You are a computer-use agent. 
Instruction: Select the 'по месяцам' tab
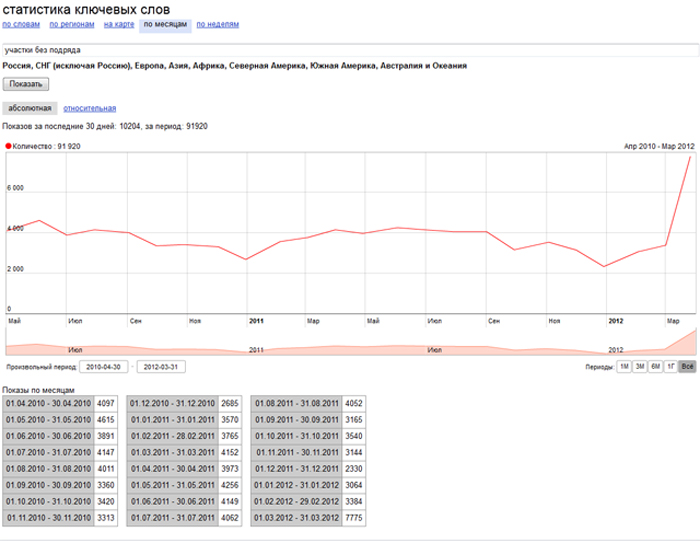point(165,25)
